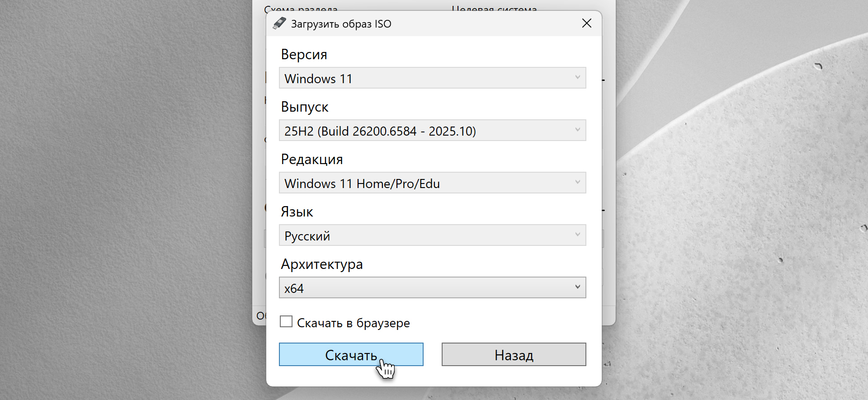
Task: Click the Скачать в браузере label text
Action: (x=353, y=323)
